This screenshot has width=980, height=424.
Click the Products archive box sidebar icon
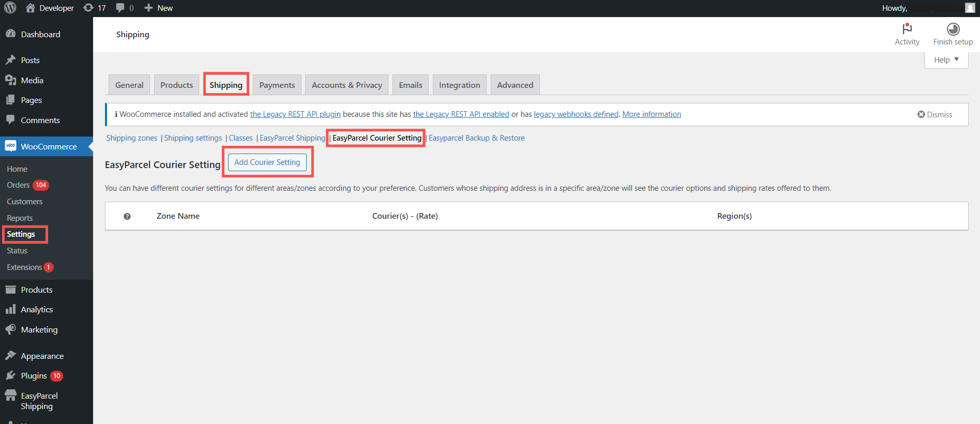tap(10, 290)
